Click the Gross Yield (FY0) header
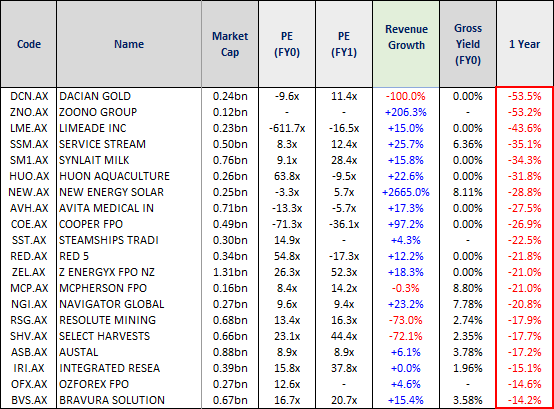 [x=468, y=44]
